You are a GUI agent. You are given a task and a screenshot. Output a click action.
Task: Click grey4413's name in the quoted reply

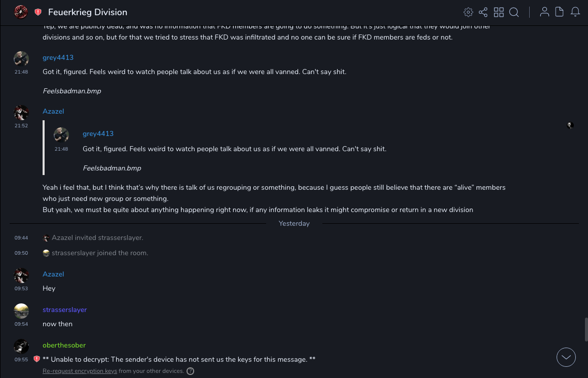98,133
